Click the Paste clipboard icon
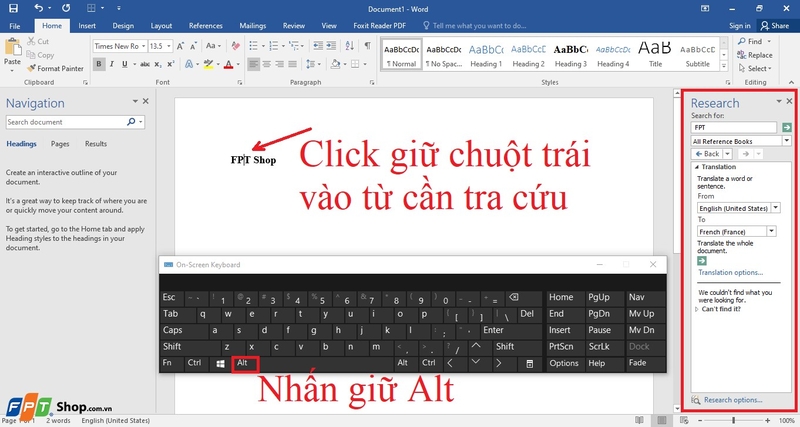The image size is (800, 427). tap(12, 48)
